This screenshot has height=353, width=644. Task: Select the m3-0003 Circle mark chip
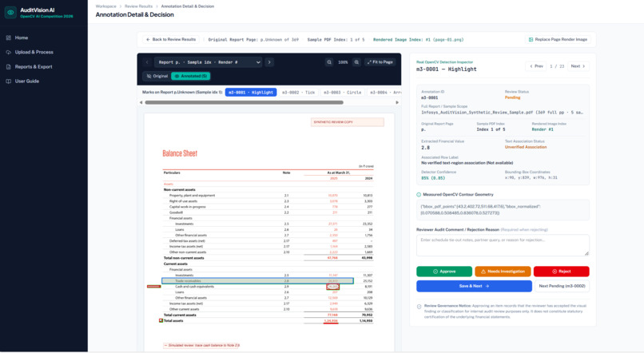343,93
